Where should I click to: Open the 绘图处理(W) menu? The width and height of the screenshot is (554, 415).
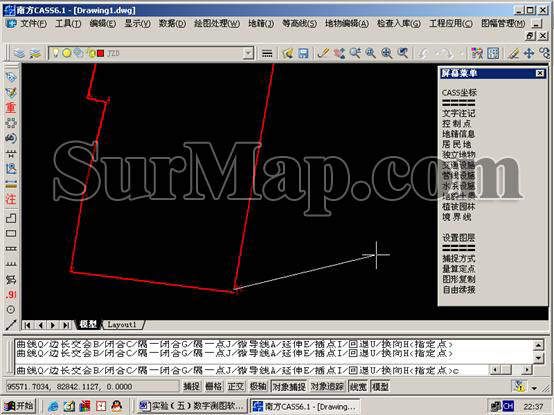(217, 24)
